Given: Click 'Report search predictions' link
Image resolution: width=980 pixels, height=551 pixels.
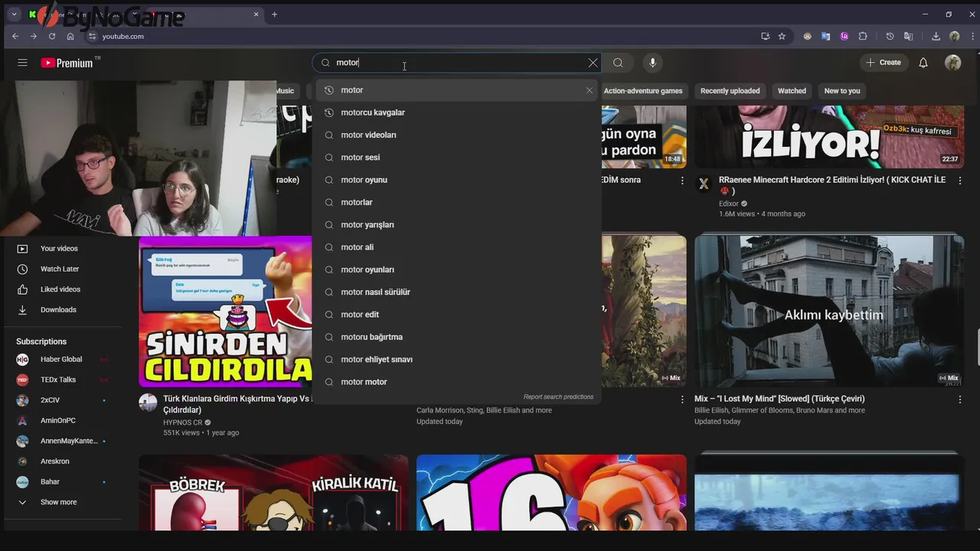Looking at the screenshot, I should point(558,397).
